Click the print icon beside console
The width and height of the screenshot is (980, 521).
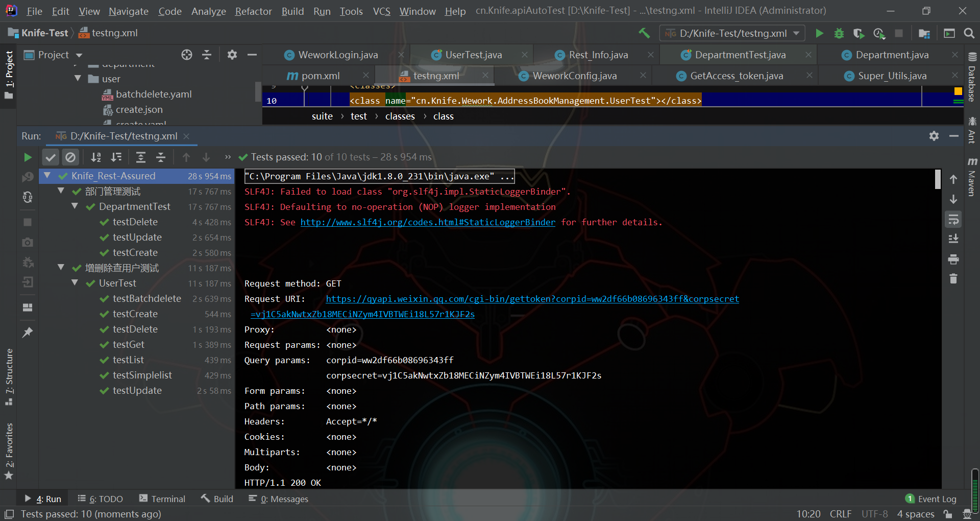953,259
